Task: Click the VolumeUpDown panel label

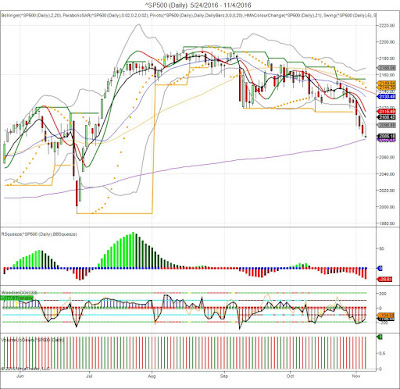Action: coord(33,340)
